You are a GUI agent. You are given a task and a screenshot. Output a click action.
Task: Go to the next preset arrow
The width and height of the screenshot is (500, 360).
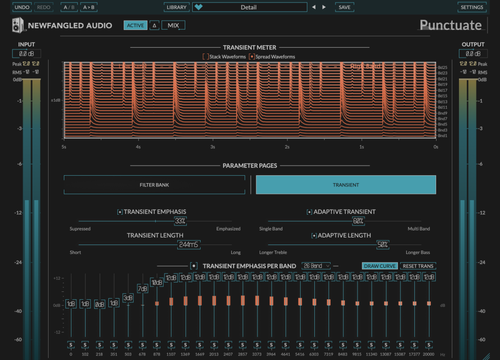tap(324, 7)
